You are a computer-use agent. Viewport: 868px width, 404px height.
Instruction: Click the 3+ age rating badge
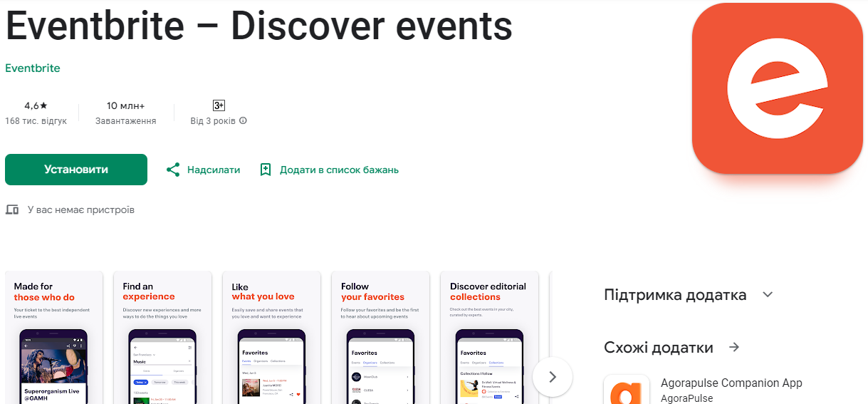click(x=219, y=105)
